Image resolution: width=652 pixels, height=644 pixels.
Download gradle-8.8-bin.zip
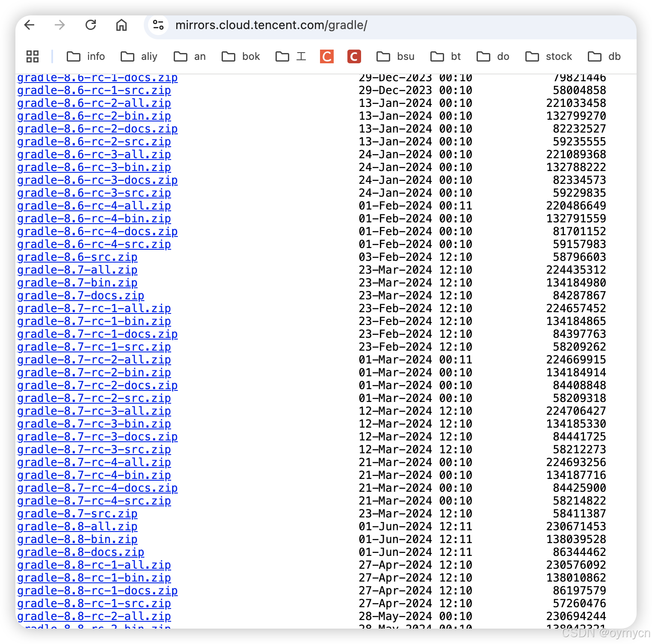(77, 539)
